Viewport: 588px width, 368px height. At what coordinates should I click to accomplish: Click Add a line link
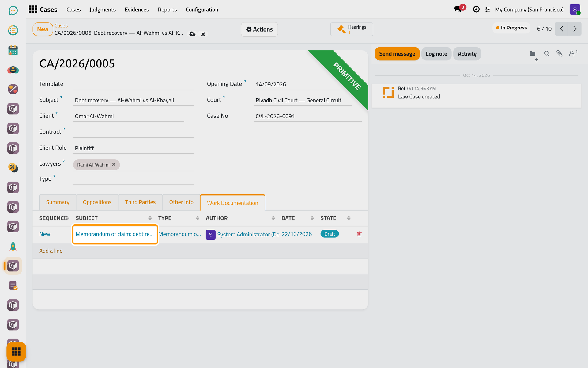coord(51,251)
